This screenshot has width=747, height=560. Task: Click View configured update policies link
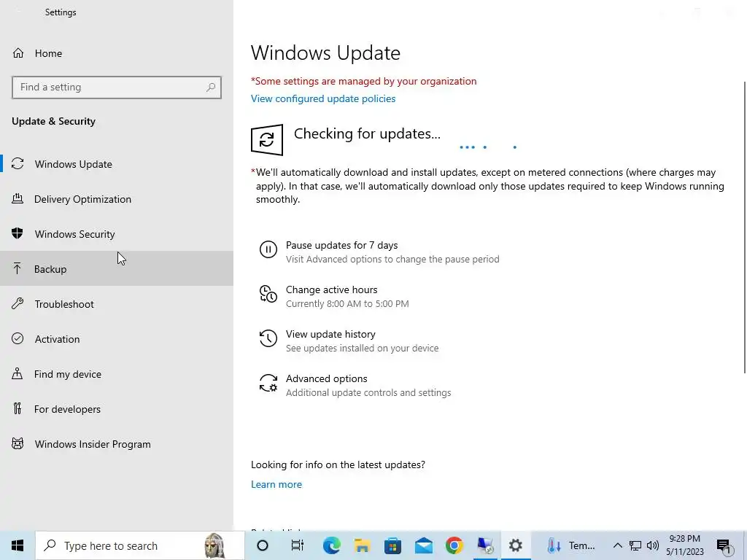(x=323, y=98)
